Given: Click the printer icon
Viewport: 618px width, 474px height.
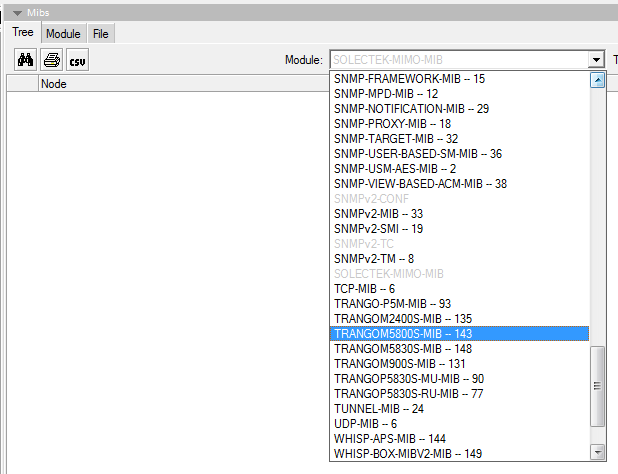Looking at the screenshot, I should [x=52, y=60].
